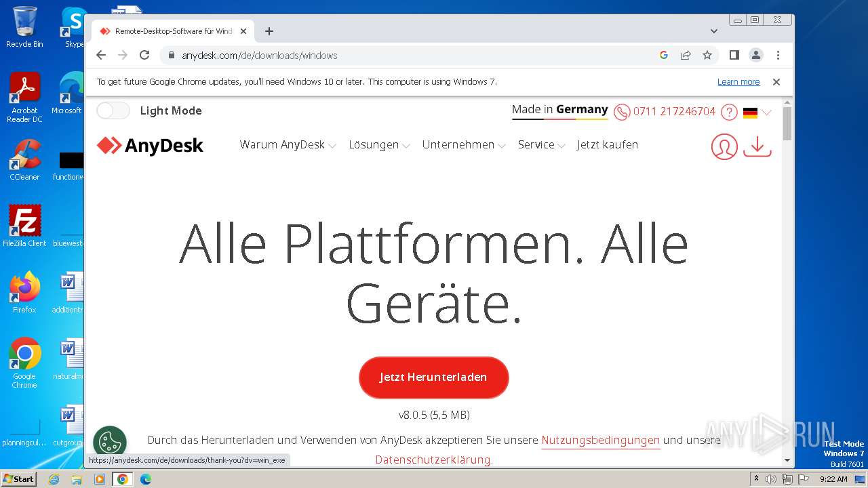Open the Google Chrome desktop icon
The width and height of the screenshot is (868, 488).
click(x=24, y=363)
